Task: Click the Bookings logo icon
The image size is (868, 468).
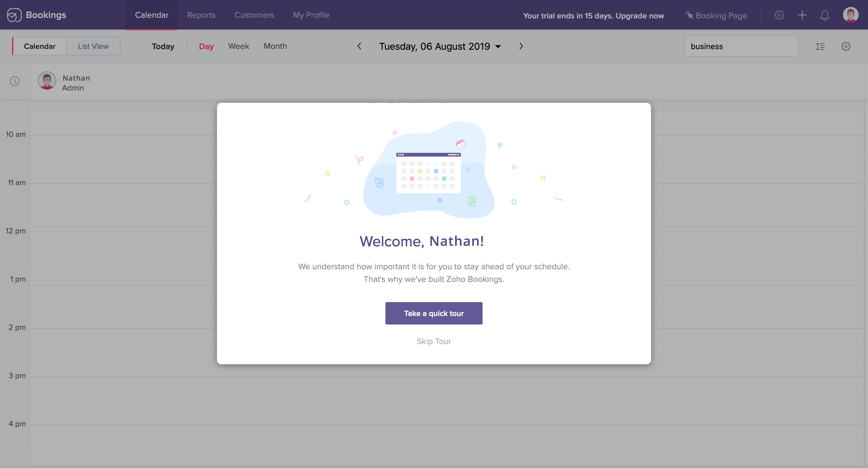Action: pos(14,15)
